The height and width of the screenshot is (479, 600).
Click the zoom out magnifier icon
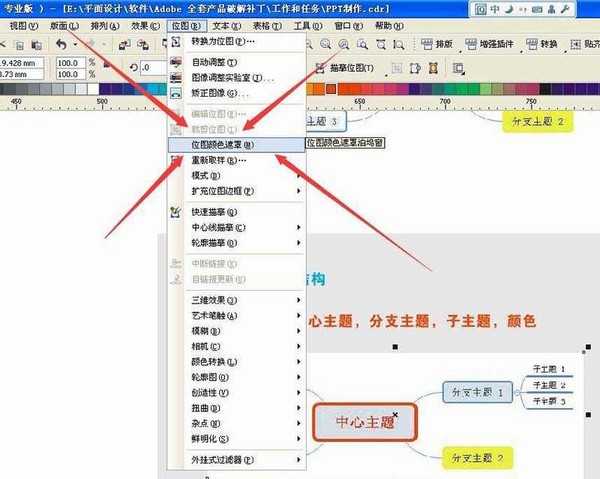tap(326, 45)
